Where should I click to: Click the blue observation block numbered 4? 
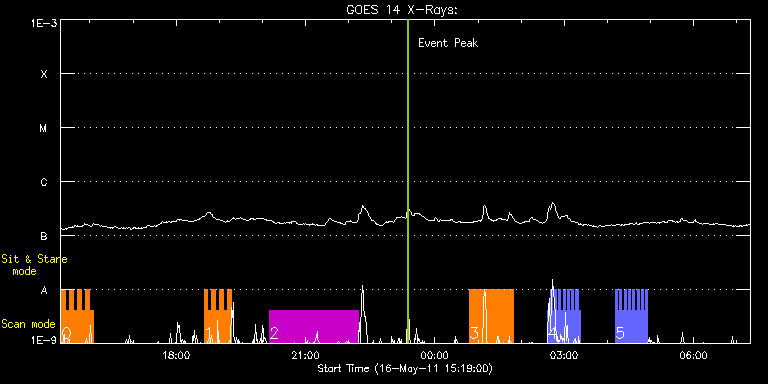[564, 316]
